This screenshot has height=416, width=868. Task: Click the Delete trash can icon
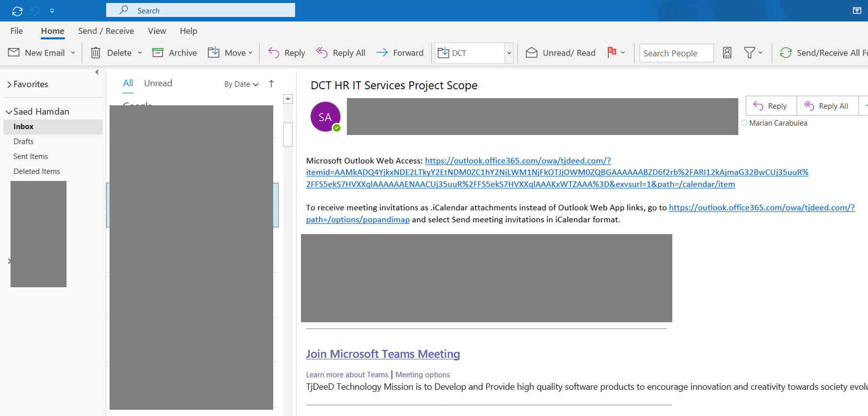[96, 53]
